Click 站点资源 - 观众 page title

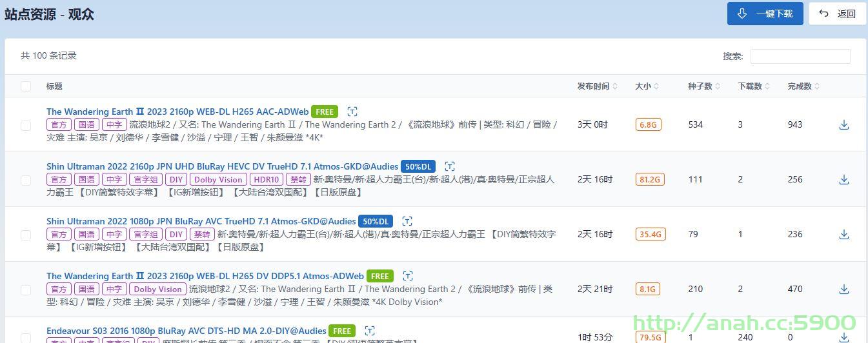(x=50, y=14)
